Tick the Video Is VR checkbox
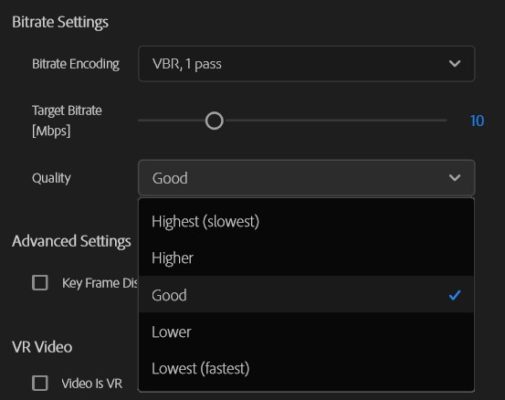Image resolution: width=505 pixels, height=400 pixels. (40, 383)
